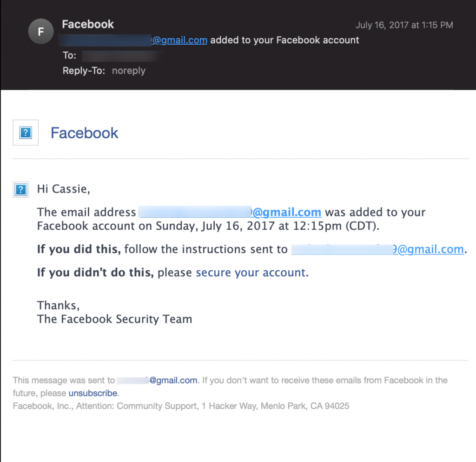Viewport: 476px width, 462px height.
Task: Follow the "secure your account" link
Action: [251, 273]
